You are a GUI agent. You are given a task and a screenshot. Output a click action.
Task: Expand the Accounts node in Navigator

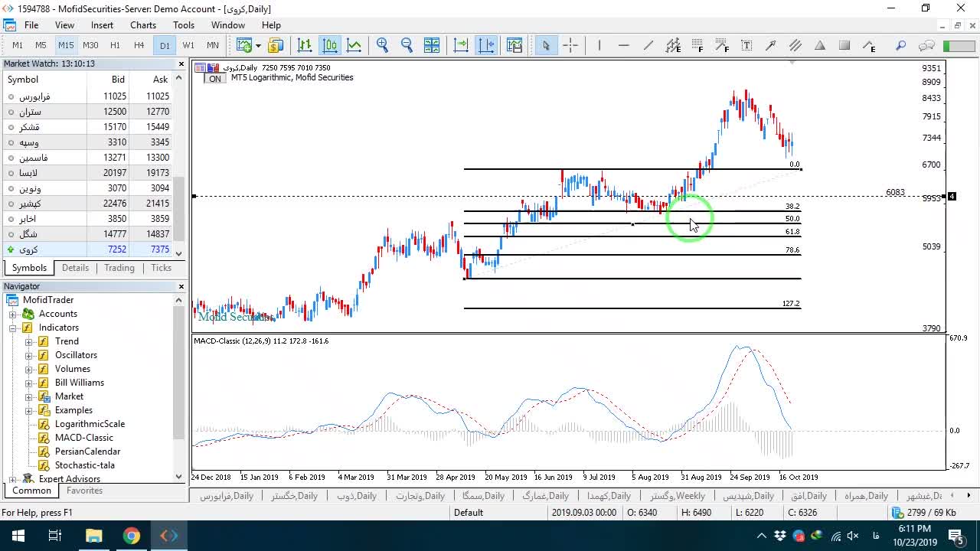tap(12, 314)
